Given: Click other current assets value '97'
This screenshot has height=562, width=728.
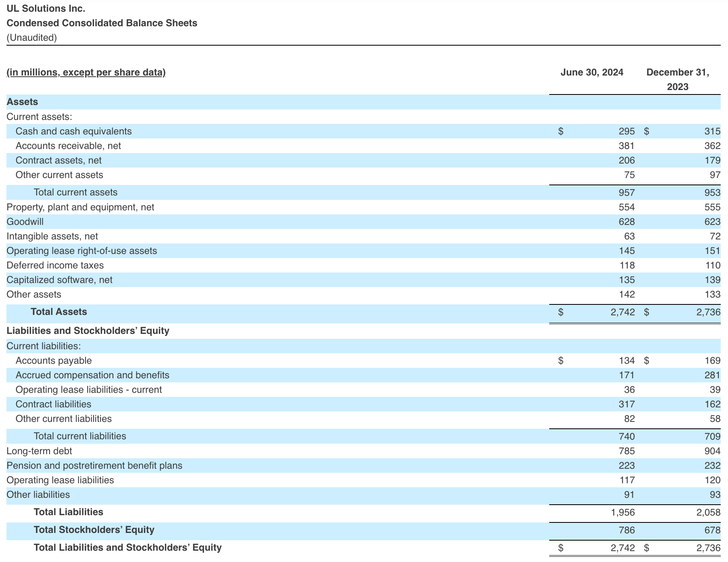Looking at the screenshot, I should pos(715,175).
